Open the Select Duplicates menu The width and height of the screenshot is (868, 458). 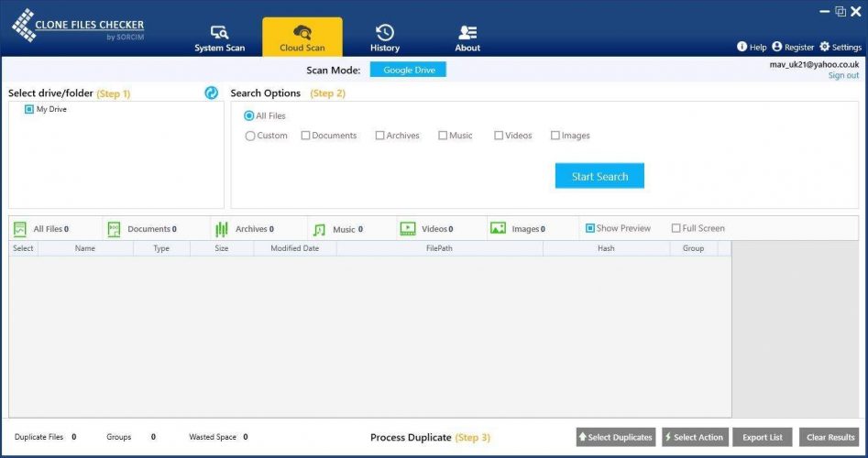point(616,437)
